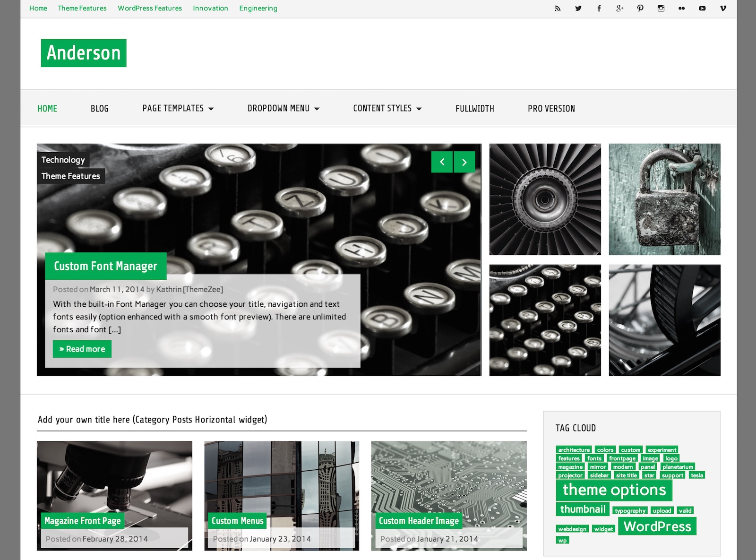
Task: Expand the Content Styles menu
Action: coord(387,109)
